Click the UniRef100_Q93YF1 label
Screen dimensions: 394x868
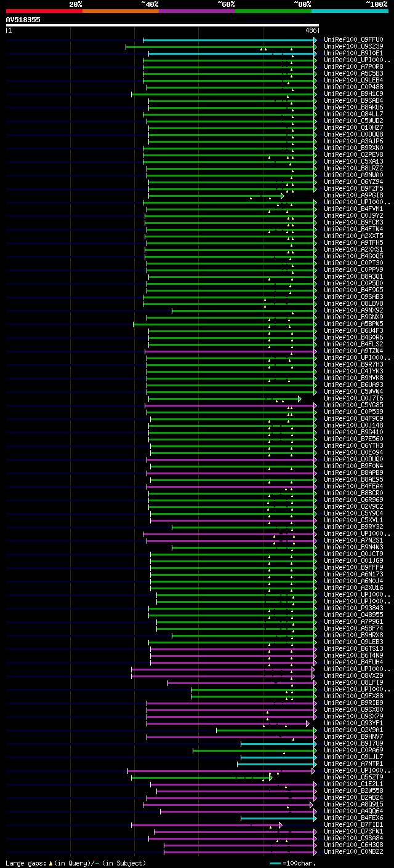coord(353,723)
